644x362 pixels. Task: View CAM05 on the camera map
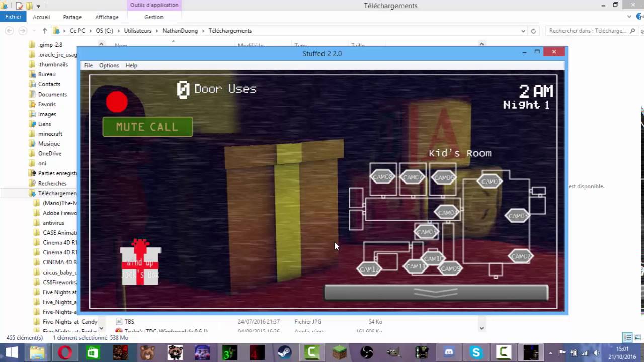tap(427, 232)
